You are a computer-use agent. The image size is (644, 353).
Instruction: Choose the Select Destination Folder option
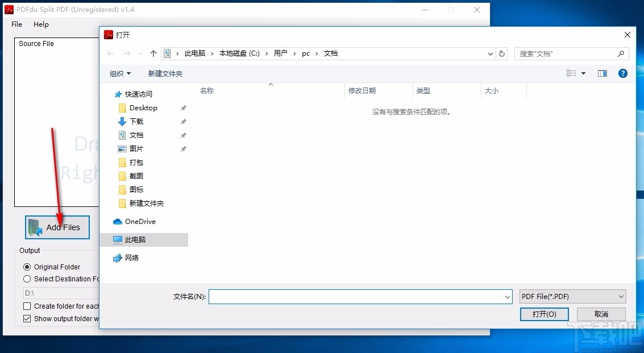pos(26,279)
